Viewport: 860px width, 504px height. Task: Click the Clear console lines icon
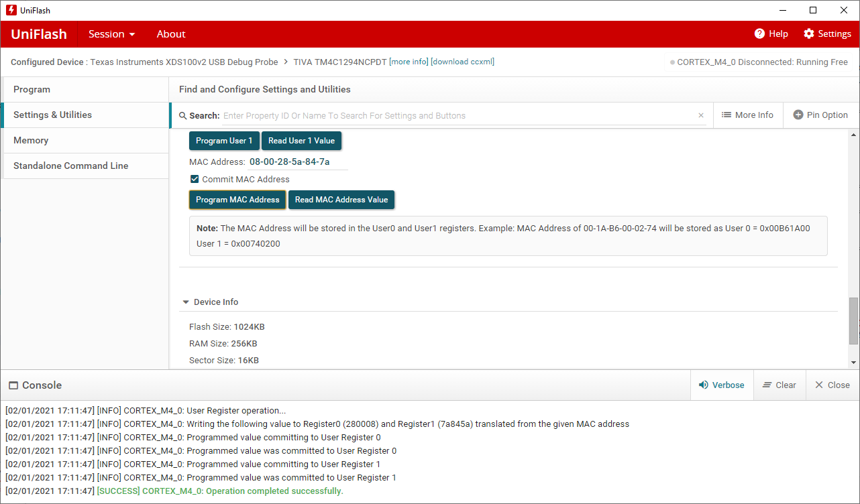(x=767, y=385)
